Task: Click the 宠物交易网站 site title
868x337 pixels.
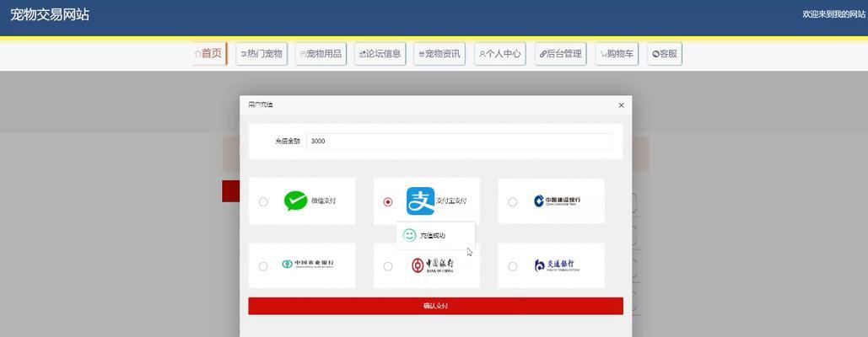Action: pyautogui.click(x=50, y=15)
